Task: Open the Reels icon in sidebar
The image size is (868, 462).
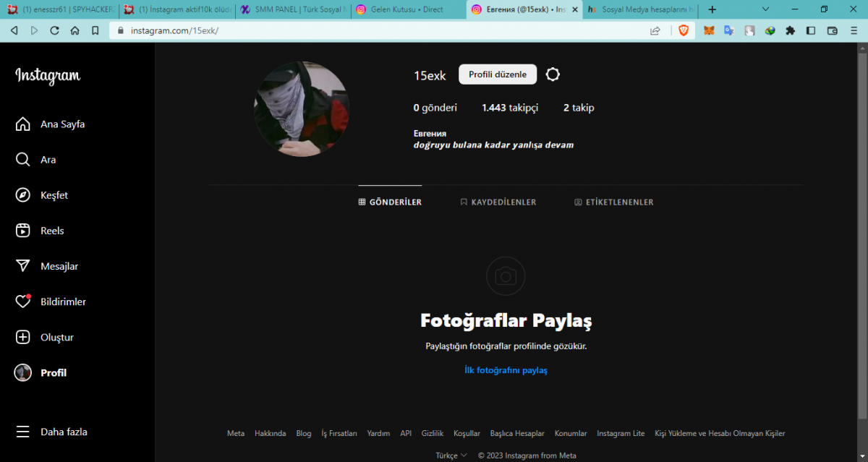Action: point(23,231)
